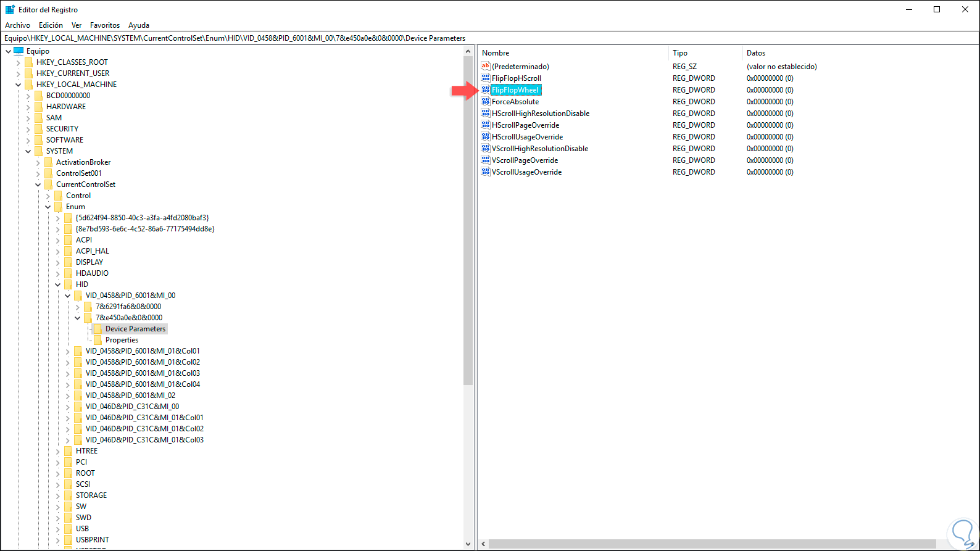Collapse the Enum key expander
Screen dimensions: 980x551
click(x=48, y=207)
